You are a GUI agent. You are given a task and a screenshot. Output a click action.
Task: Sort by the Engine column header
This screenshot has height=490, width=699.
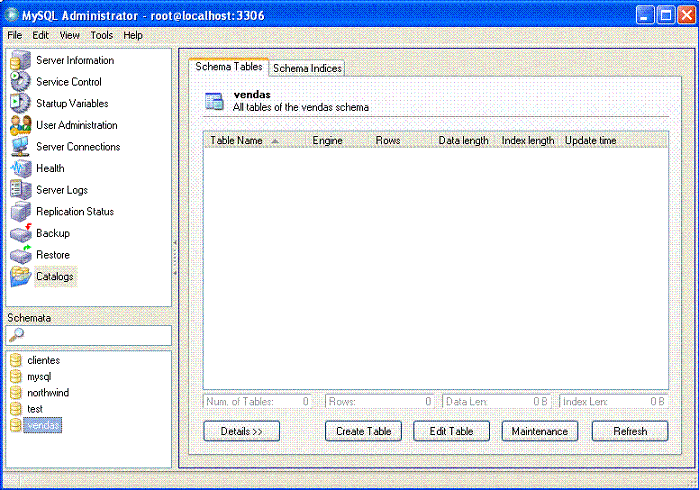[337, 140]
